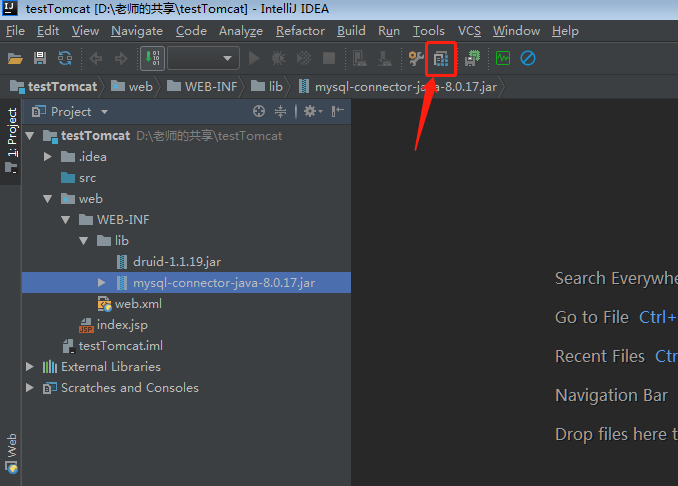Click mysql-connector jar breadcrumb
Viewport: 678px width, 486px height.
click(x=398, y=86)
